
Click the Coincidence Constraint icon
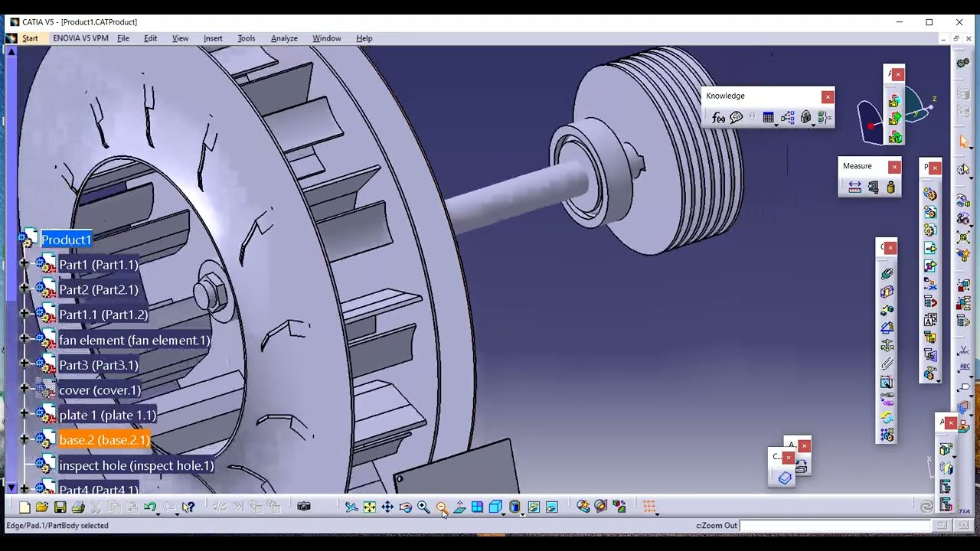[x=887, y=273]
